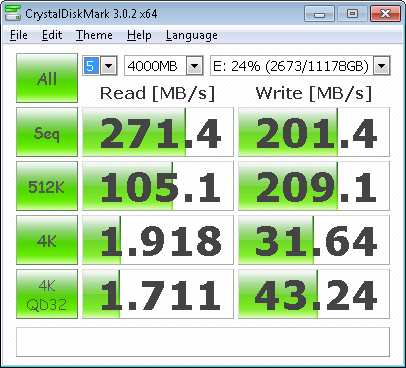Screen dimensions: 406x368
Task: Run all benchmarks with All button
Action: coord(47,78)
